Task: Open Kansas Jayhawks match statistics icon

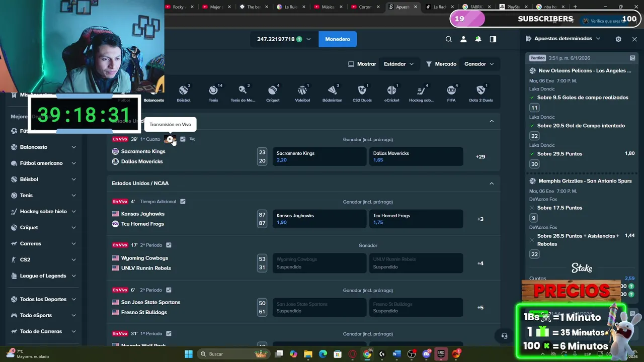Action: tap(183, 202)
